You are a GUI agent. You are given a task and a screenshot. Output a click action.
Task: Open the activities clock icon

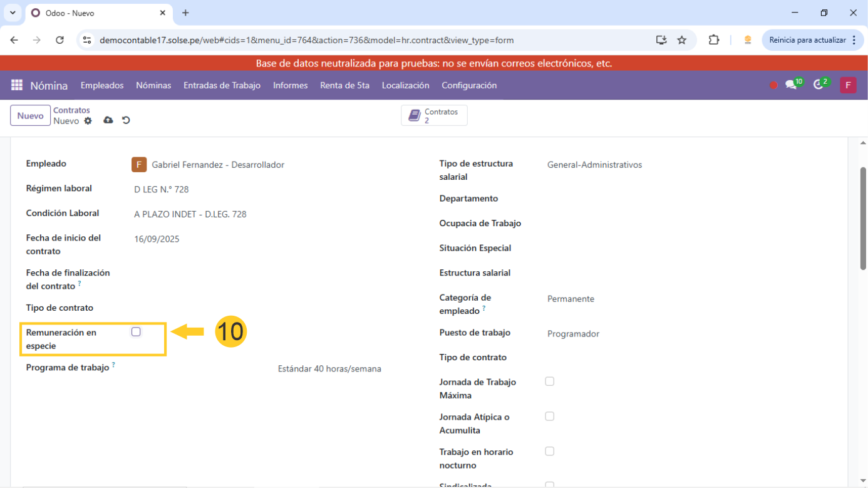click(x=819, y=85)
